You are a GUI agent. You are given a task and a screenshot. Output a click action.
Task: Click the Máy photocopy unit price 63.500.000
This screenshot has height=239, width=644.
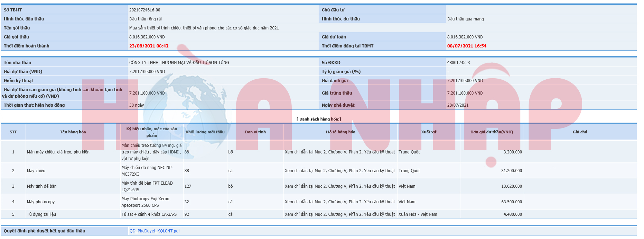tap(511, 202)
